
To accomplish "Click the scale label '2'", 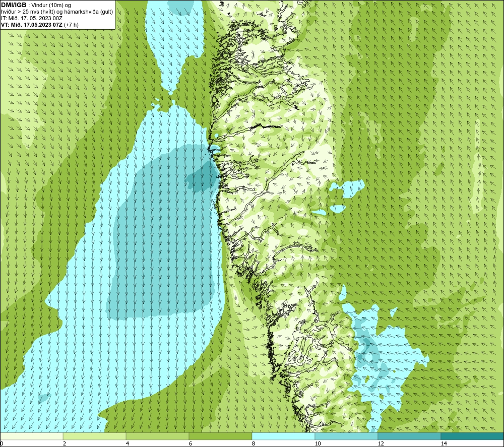I will (65, 443).
